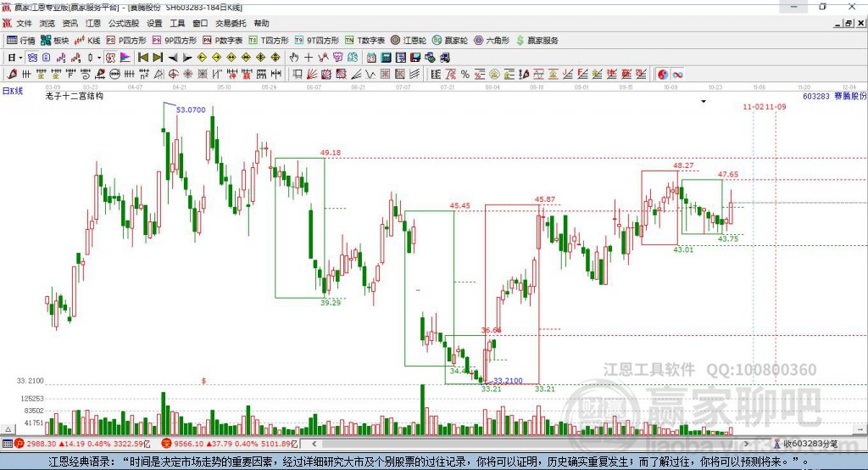Select the zigzag line drawing tool
This screenshot has width=868, height=470.
(x=370, y=75)
